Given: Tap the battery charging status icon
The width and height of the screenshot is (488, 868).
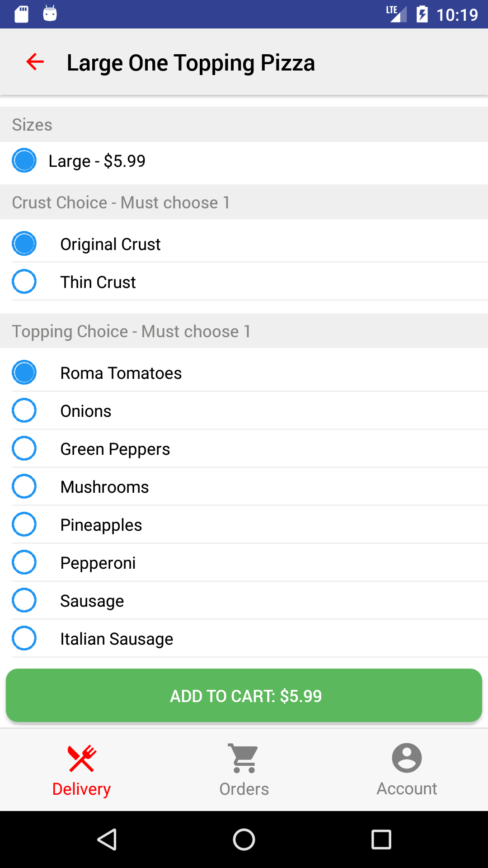Looking at the screenshot, I should [x=422, y=14].
